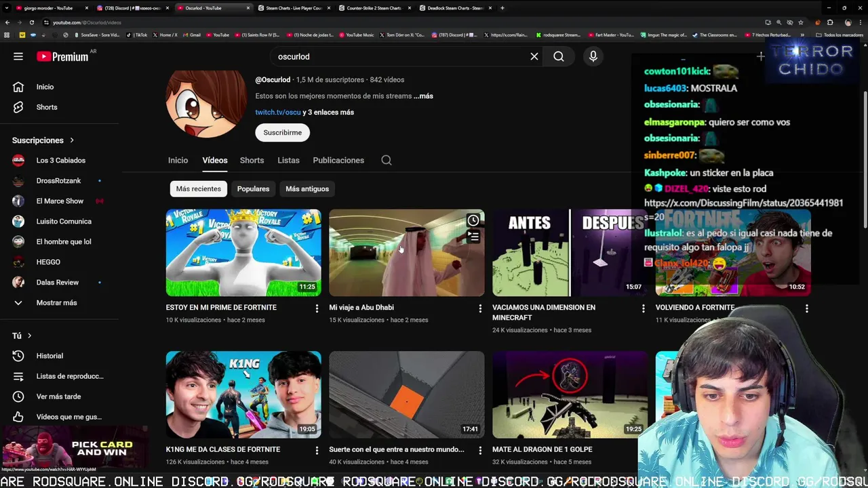Viewport: 868px width, 488px height.
Task: Open Ver más tarde list
Action: tap(59, 396)
